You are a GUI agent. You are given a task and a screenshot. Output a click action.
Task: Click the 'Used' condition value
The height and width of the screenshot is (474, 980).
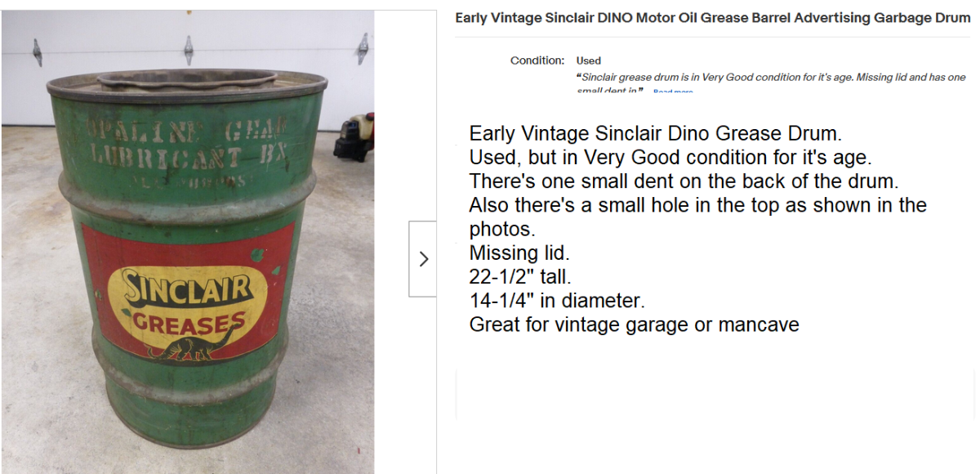(x=588, y=60)
